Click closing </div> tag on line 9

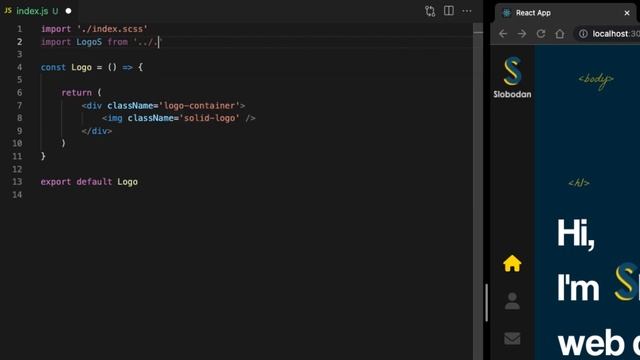pos(97,131)
